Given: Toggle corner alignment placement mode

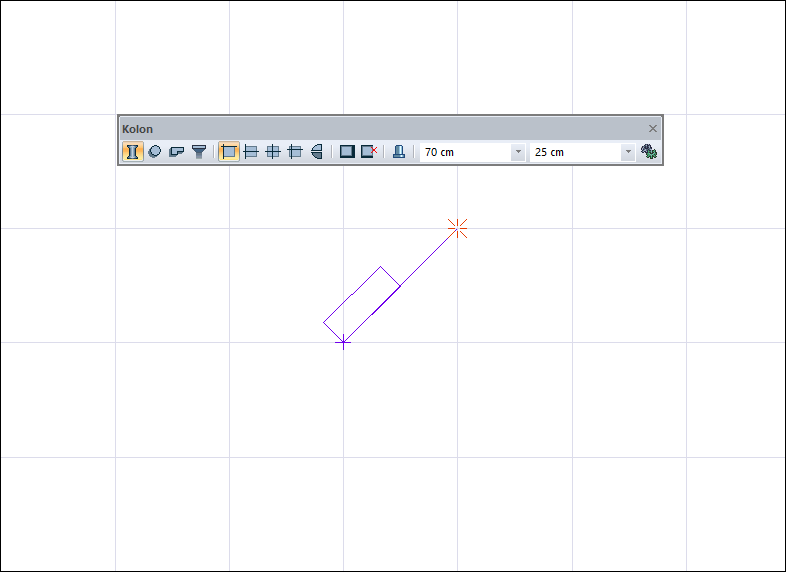Looking at the screenshot, I should click(229, 151).
